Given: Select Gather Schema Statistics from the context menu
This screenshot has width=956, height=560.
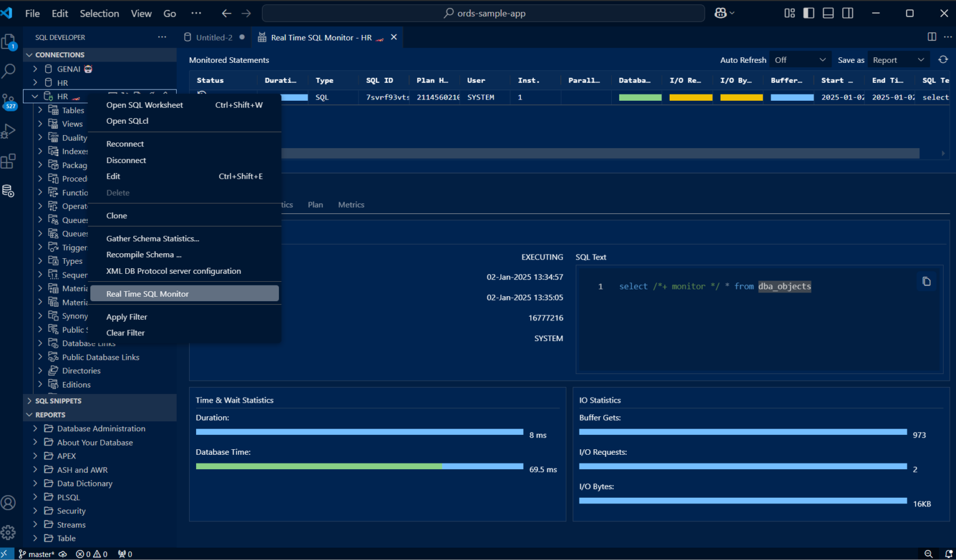Looking at the screenshot, I should pos(152,238).
